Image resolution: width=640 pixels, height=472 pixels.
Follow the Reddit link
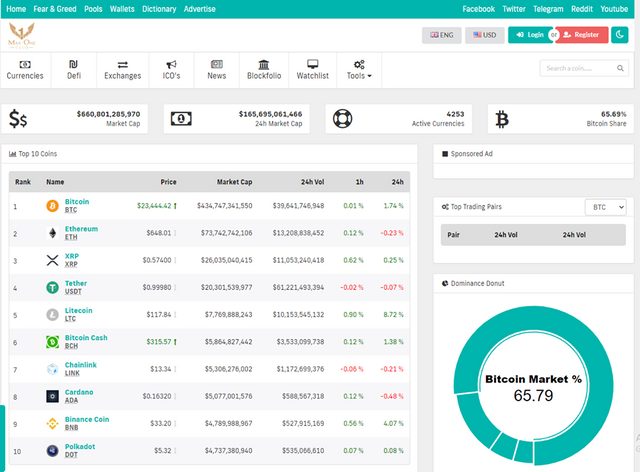point(582,9)
